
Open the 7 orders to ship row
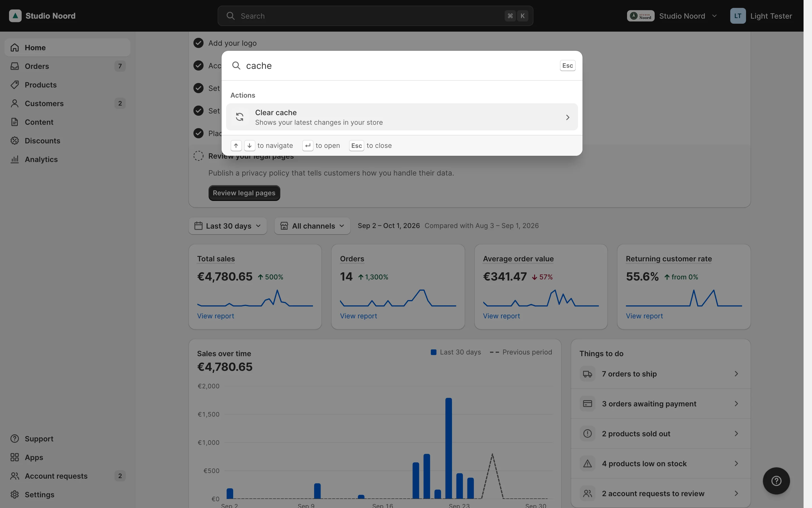(661, 374)
